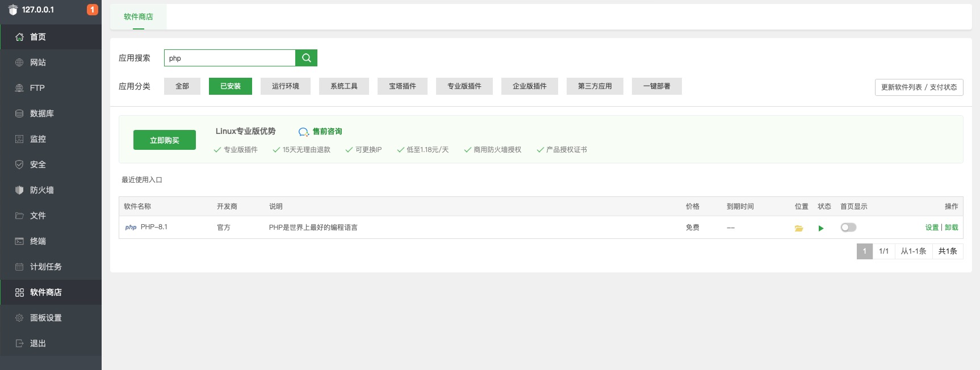
Task: Click the 售前咨询 chat bubble icon
Action: coord(304,132)
